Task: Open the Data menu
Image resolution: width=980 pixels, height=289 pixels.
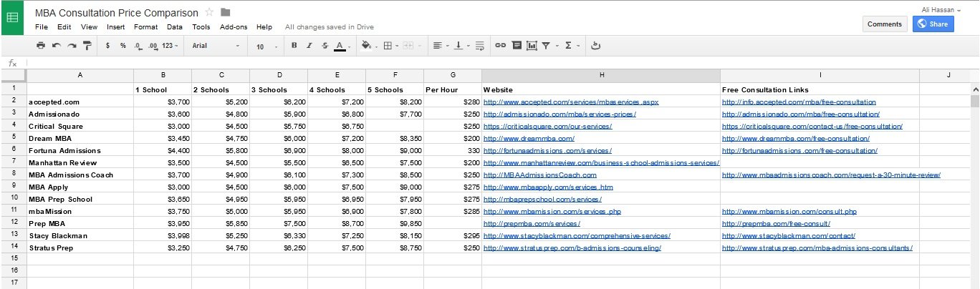Action: click(x=174, y=27)
